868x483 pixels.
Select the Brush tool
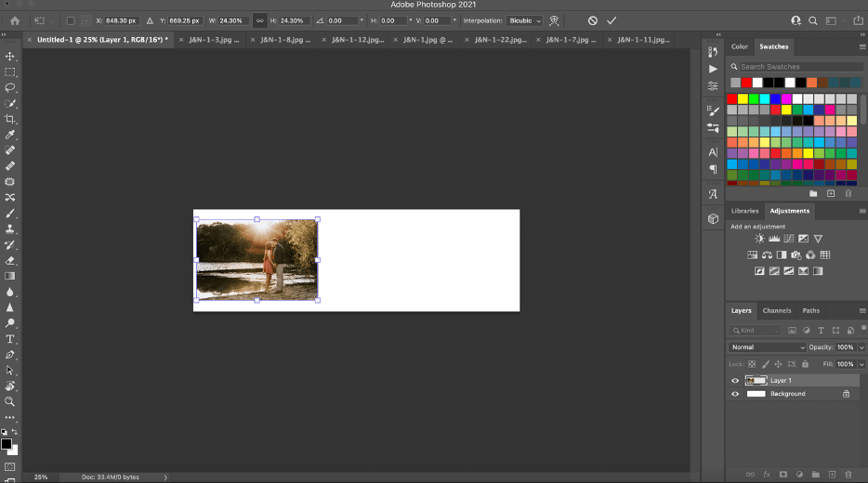pyautogui.click(x=10, y=213)
